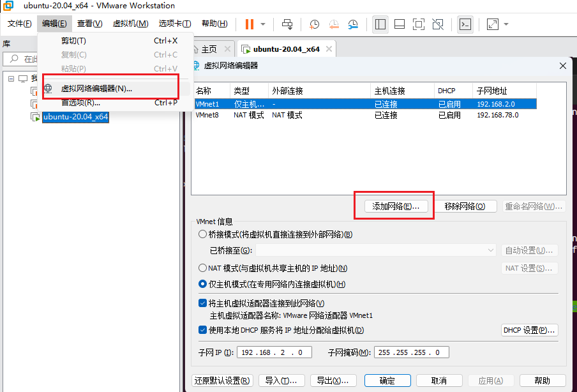Image resolution: width=577 pixels, height=392 pixels.
Task: Click the VM icon on ubuntu-20.04_x64 tab
Action: (246, 49)
